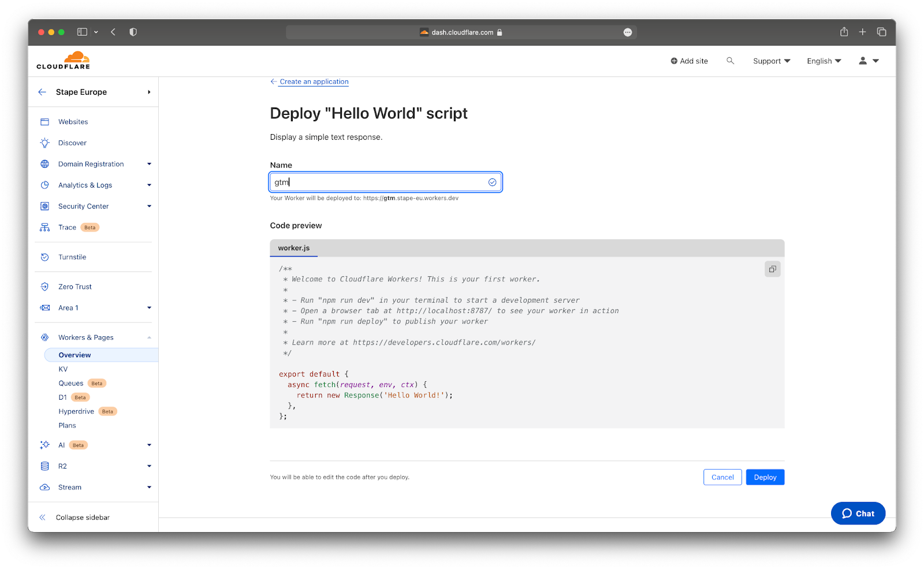Click the Websites sidebar icon

[44, 122]
